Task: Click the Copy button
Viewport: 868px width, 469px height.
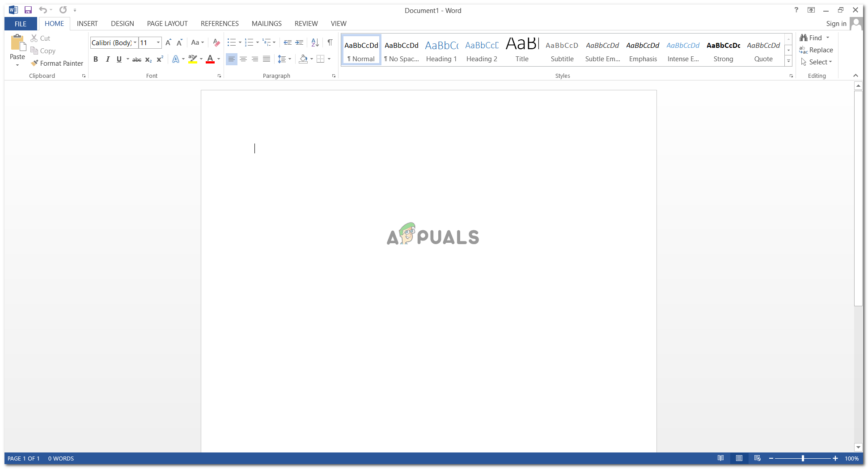Action: click(43, 51)
